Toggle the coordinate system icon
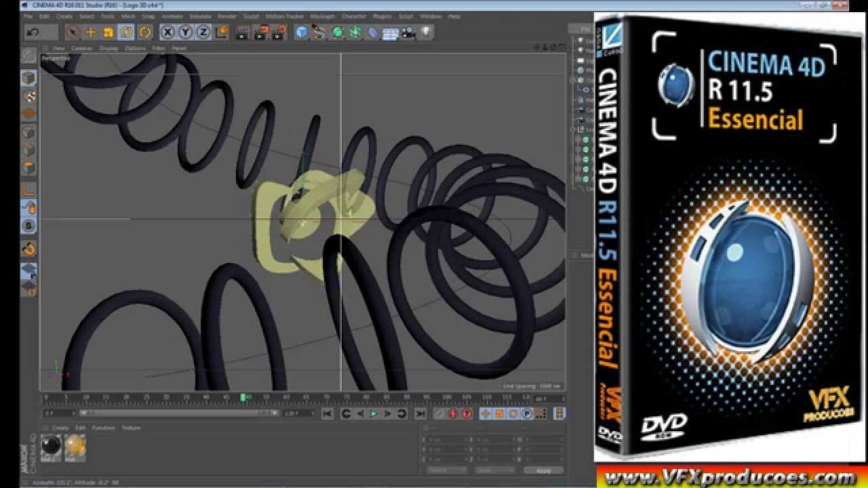Viewport: 868px width, 488px height. click(x=220, y=32)
